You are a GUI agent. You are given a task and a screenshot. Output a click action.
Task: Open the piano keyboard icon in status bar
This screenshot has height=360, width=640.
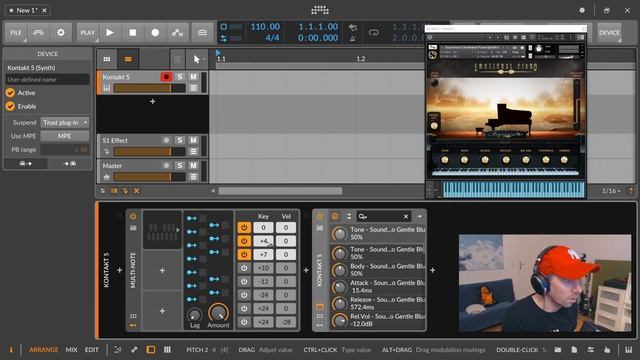pyautogui.click(x=629, y=350)
